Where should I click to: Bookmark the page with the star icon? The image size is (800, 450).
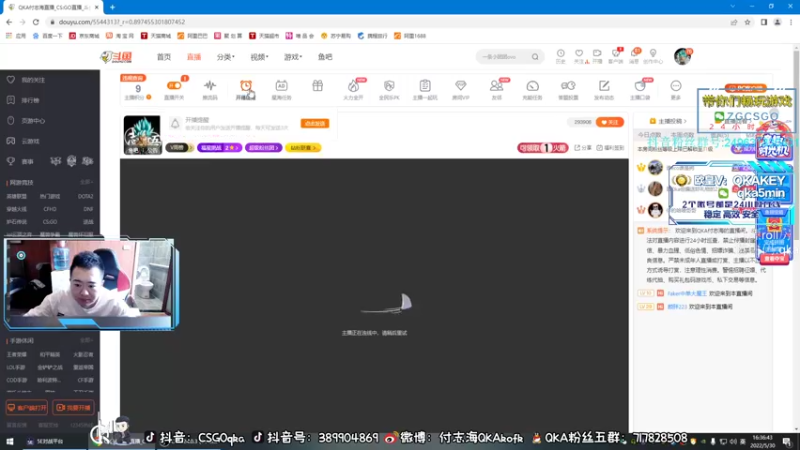point(747,22)
